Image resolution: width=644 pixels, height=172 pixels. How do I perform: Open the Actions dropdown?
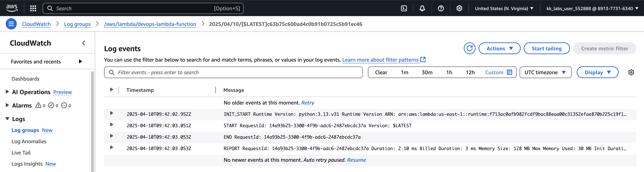pyautogui.click(x=499, y=48)
